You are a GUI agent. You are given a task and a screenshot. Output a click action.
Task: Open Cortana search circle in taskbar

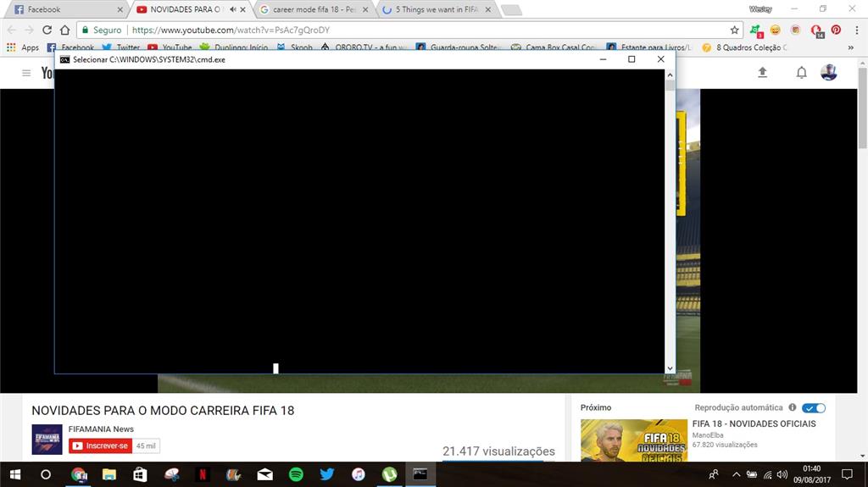coord(46,474)
